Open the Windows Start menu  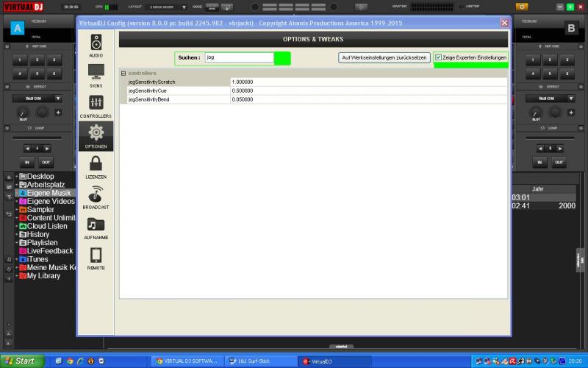point(23,361)
